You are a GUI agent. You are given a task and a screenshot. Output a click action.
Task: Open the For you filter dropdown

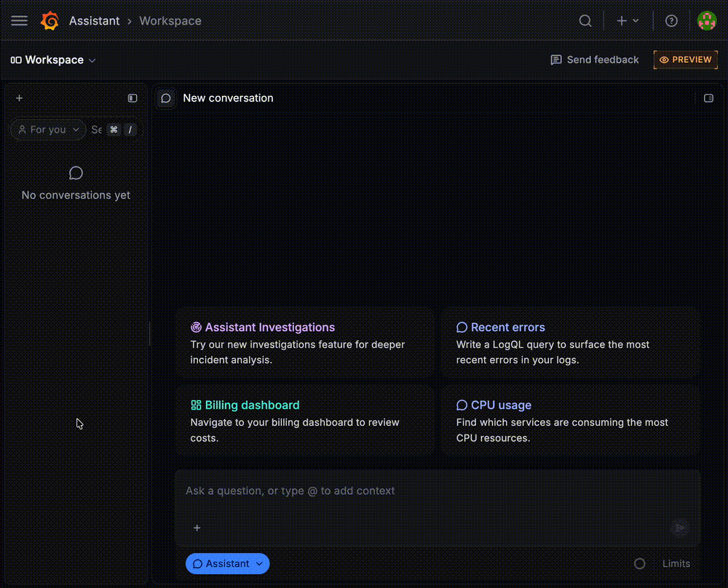point(48,130)
